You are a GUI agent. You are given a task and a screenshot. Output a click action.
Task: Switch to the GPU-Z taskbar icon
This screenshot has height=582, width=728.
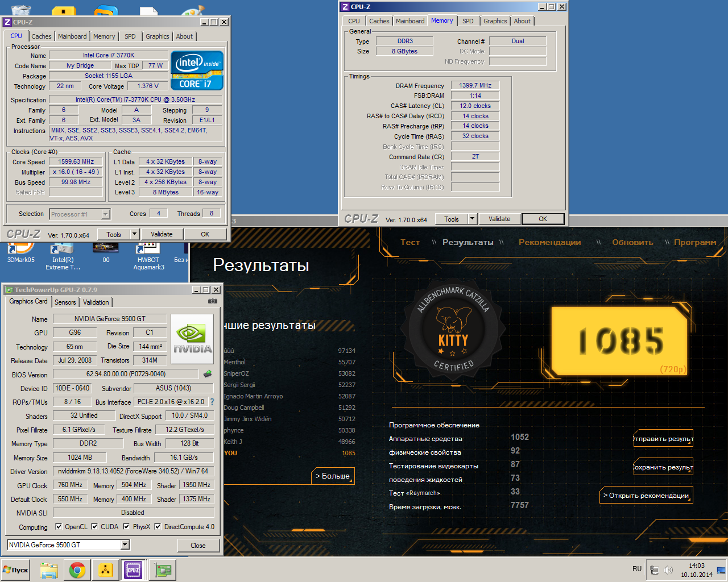click(x=163, y=570)
